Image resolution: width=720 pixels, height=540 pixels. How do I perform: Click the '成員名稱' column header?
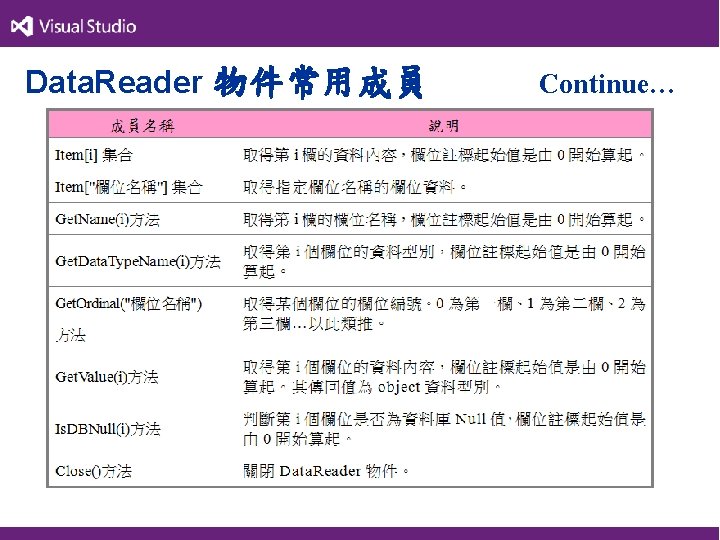[143, 125]
